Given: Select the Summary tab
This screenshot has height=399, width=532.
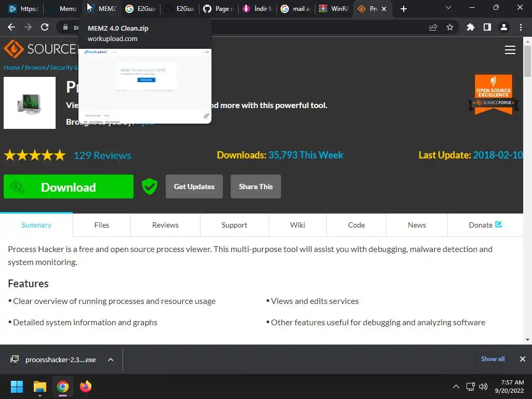Looking at the screenshot, I should pos(36,225).
